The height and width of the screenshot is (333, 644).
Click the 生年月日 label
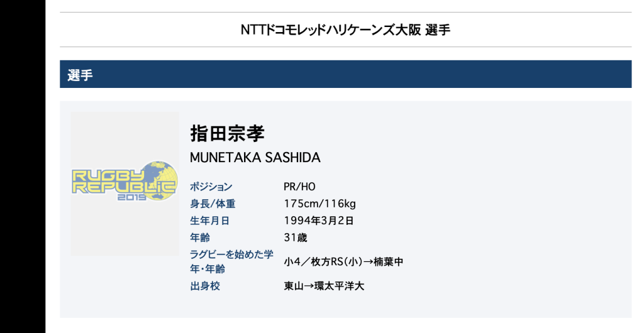[209, 221]
